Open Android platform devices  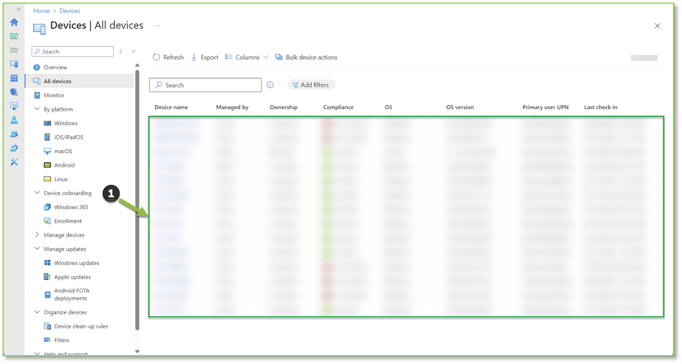64,165
